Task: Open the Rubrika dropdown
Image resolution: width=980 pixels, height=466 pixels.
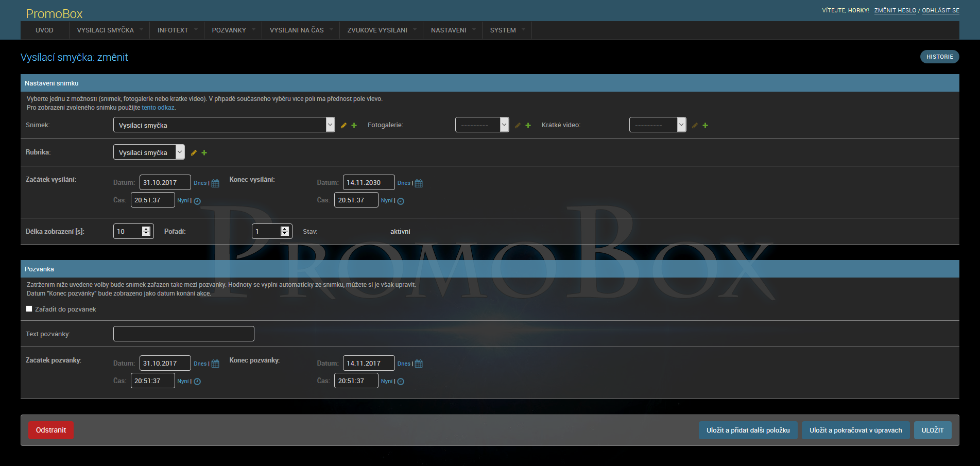Action: tap(149, 152)
